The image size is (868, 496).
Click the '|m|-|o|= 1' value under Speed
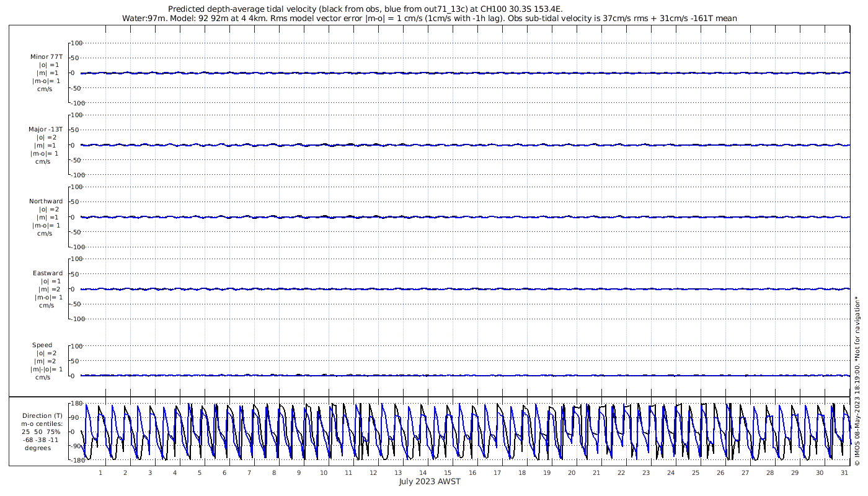45,370
